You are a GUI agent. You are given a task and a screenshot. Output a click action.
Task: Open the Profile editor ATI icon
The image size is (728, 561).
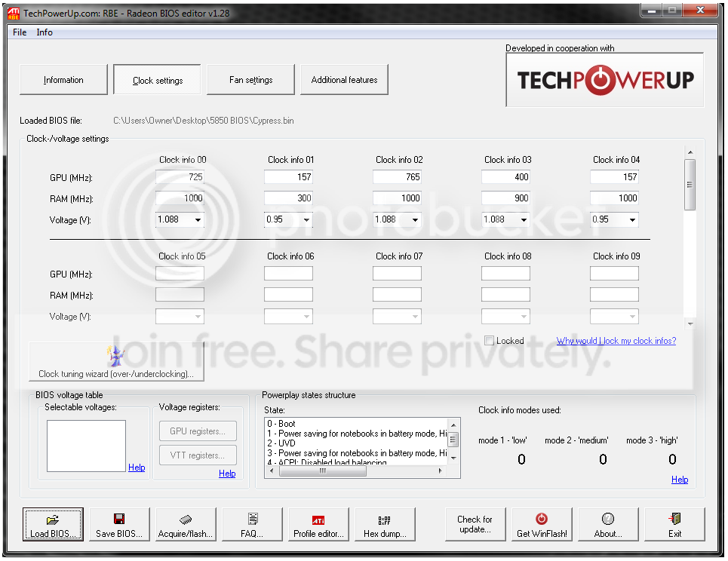tap(318, 520)
